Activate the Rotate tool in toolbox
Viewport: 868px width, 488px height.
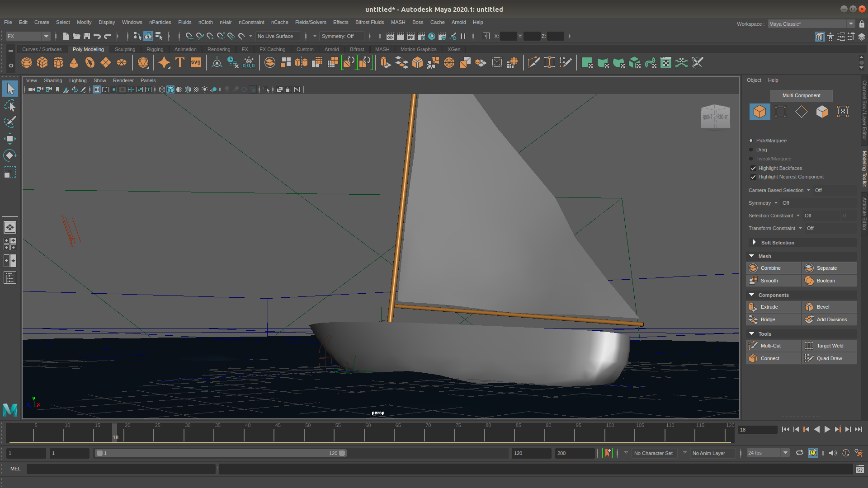(9, 155)
